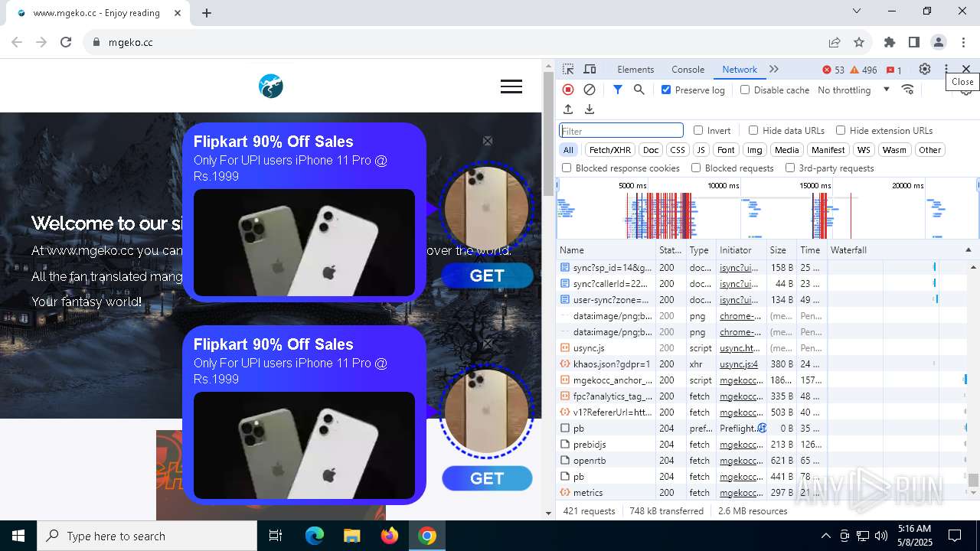This screenshot has width=980, height=551.
Task: Switch to Console tab
Action: click(x=688, y=70)
